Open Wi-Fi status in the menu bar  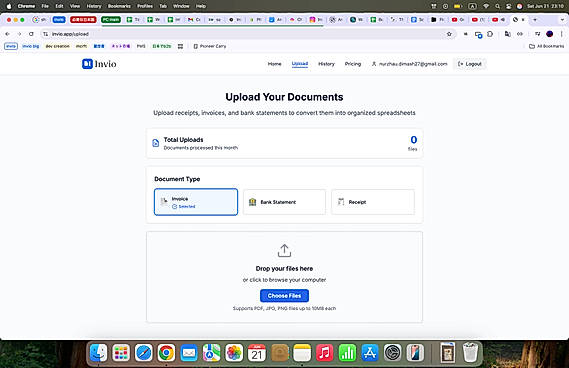(486, 6)
